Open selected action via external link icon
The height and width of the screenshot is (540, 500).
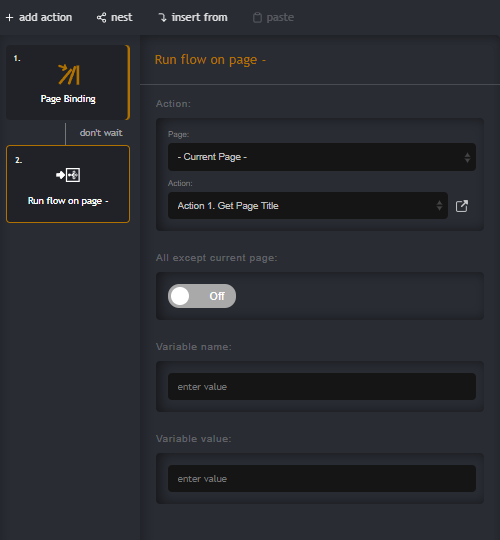click(461, 206)
